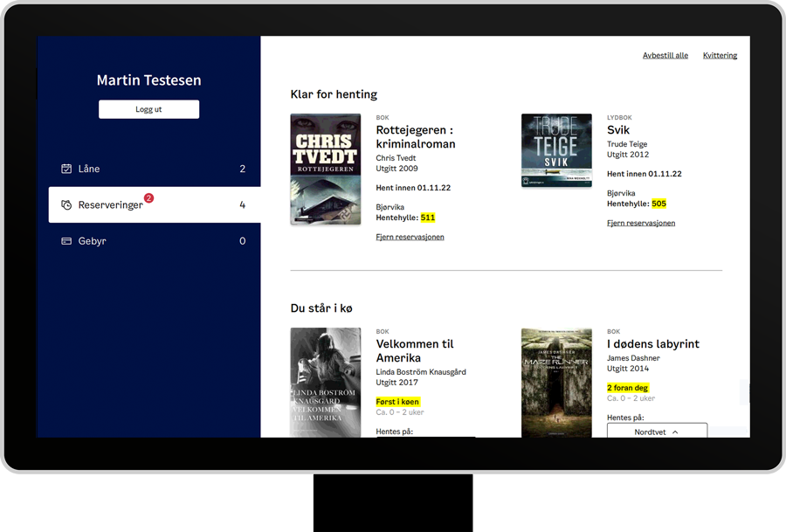786x532 pixels.
Task: Open the Kvittering link
Action: 720,55
